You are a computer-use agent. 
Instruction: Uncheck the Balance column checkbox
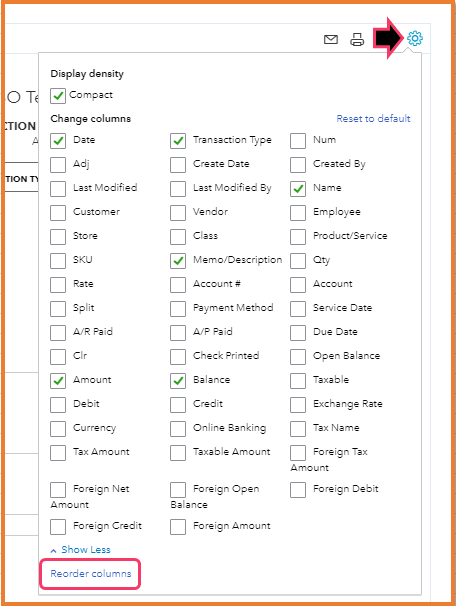click(178, 380)
